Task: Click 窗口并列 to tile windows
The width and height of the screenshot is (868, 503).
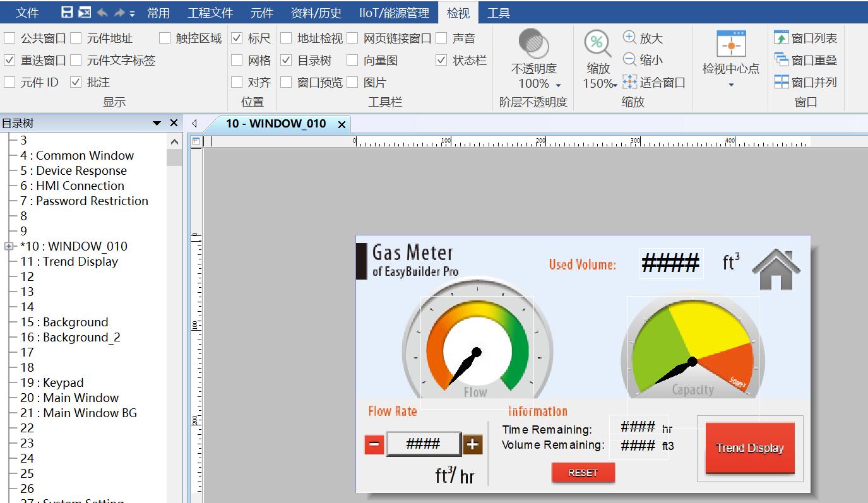Action: 806,82
